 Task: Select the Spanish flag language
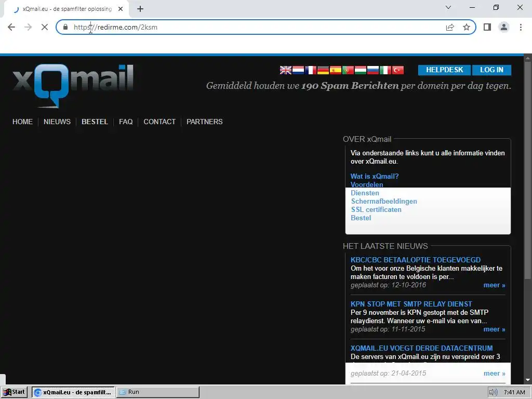coord(336,70)
